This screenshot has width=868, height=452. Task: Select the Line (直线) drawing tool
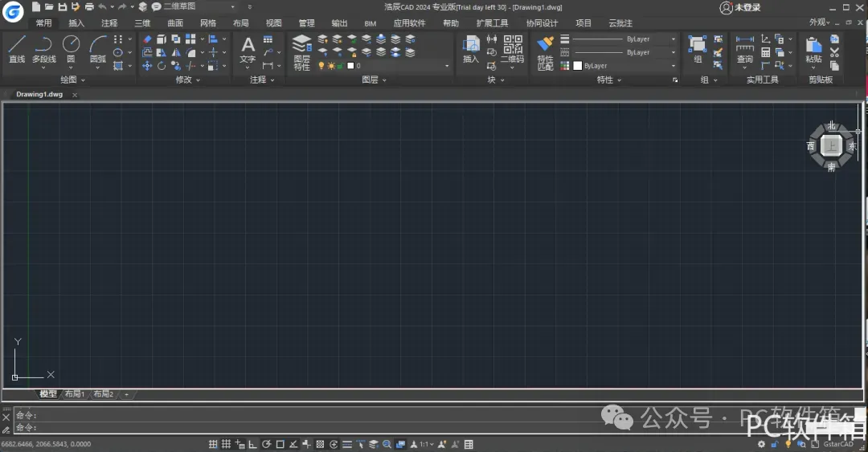17,49
